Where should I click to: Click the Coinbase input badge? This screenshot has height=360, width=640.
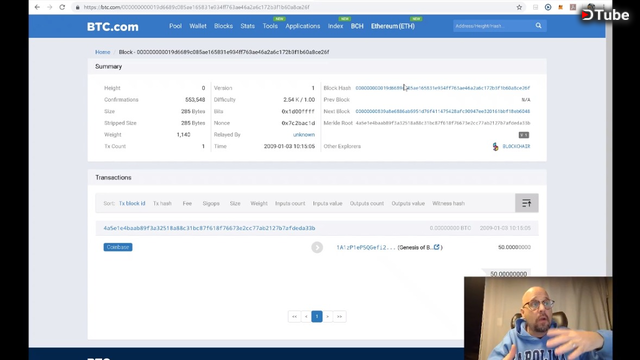click(x=118, y=247)
